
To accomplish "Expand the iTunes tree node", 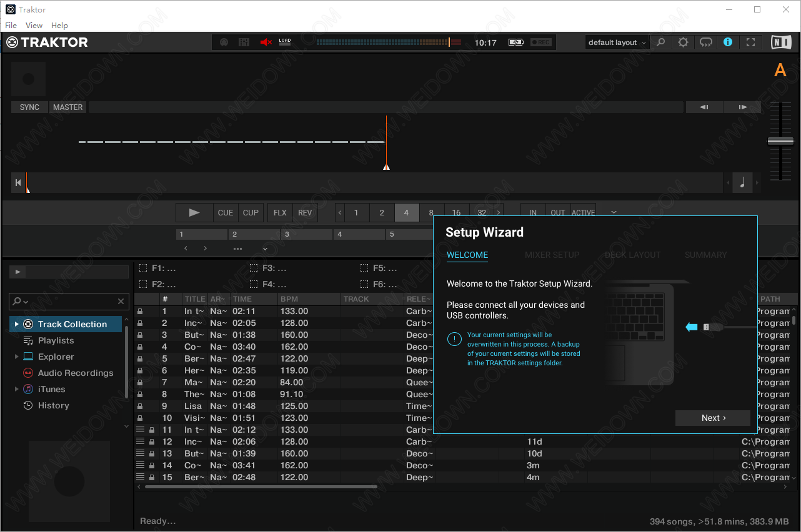I will click(16, 389).
